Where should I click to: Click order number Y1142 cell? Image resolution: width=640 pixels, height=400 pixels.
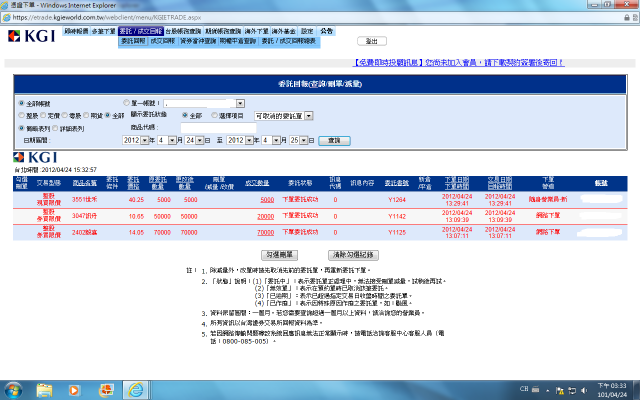tap(397, 216)
